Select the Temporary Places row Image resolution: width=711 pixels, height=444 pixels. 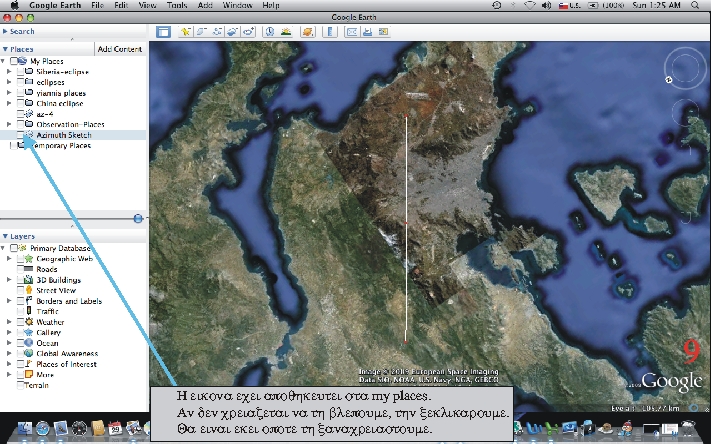click(73, 146)
